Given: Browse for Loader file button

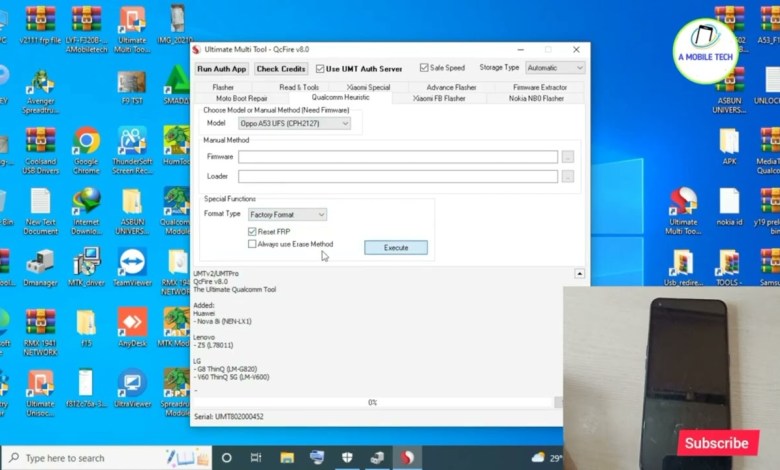Looking at the screenshot, I should point(568,176).
